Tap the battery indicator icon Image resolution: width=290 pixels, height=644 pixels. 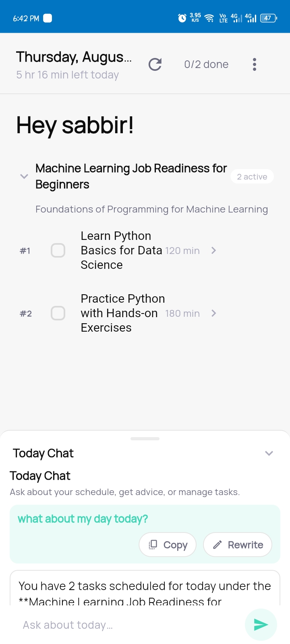click(x=269, y=18)
